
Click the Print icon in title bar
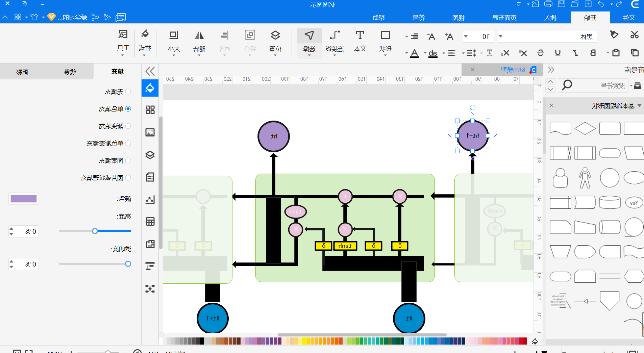[x=548, y=4]
